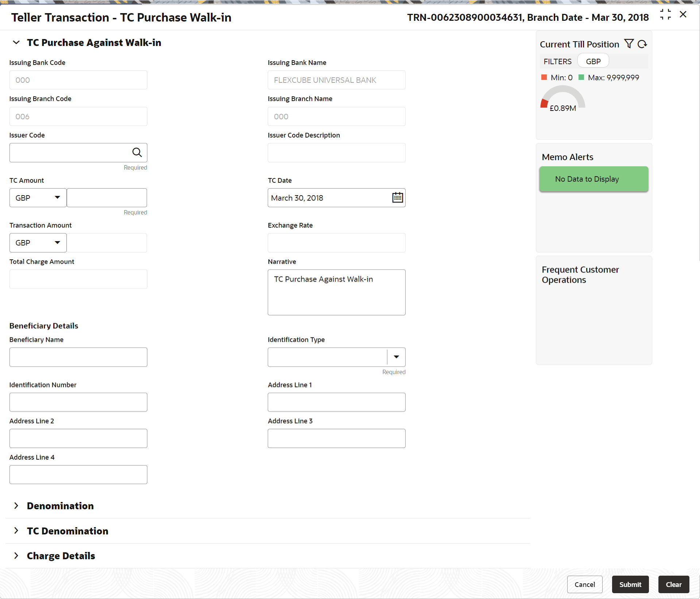The height and width of the screenshot is (599, 700).
Task: Refresh the Current Till Position widget
Action: coord(642,44)
